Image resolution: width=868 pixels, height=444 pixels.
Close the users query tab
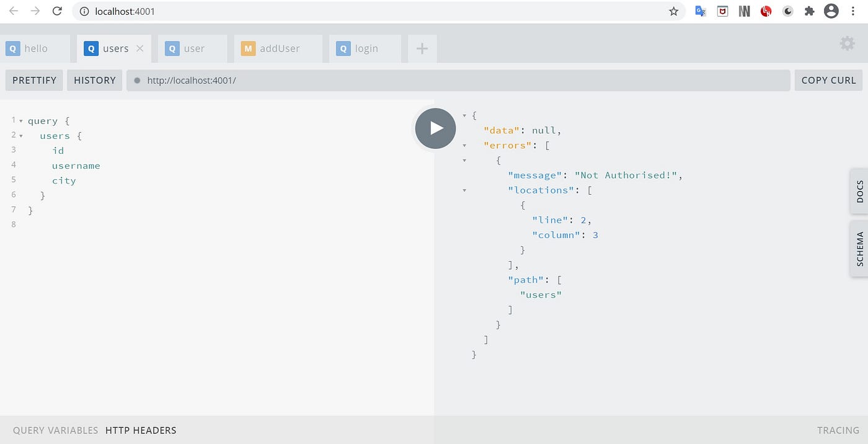[x=140, y=48]
